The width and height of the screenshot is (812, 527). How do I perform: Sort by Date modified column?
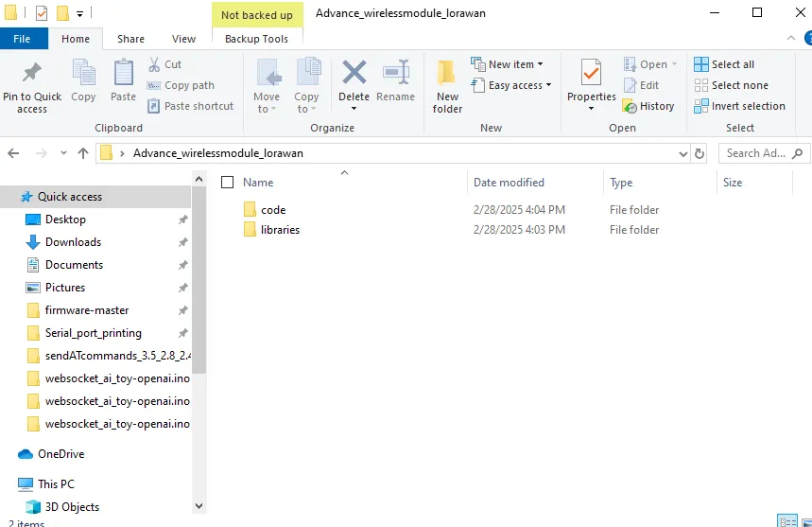click(510, 183)
